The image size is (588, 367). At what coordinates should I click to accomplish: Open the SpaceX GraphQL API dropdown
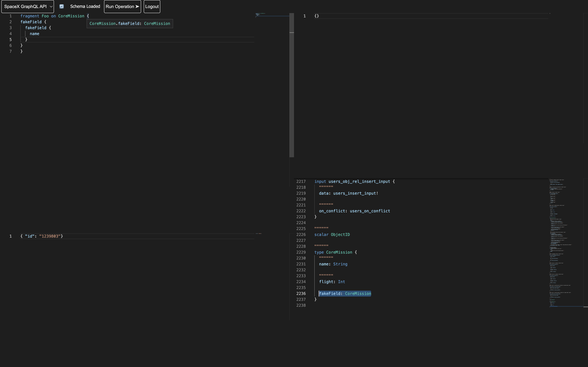[27, 7]
